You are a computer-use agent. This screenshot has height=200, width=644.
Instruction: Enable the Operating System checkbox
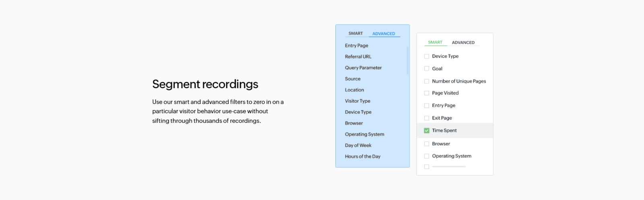pos(427,156)
